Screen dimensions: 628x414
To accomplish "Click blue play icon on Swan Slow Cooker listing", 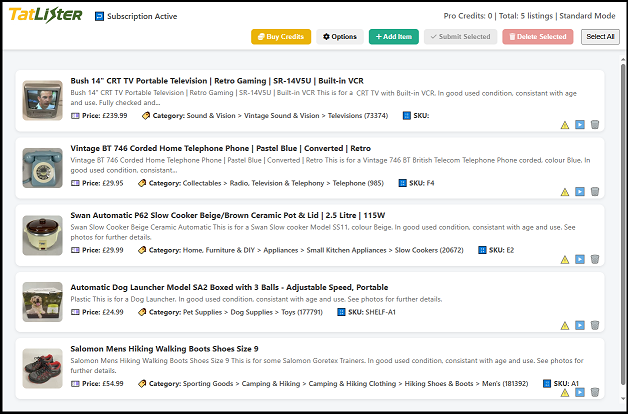I will point(580,259).
